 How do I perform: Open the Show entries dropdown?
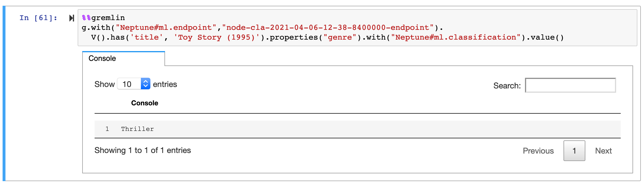(x=129, y=84)
